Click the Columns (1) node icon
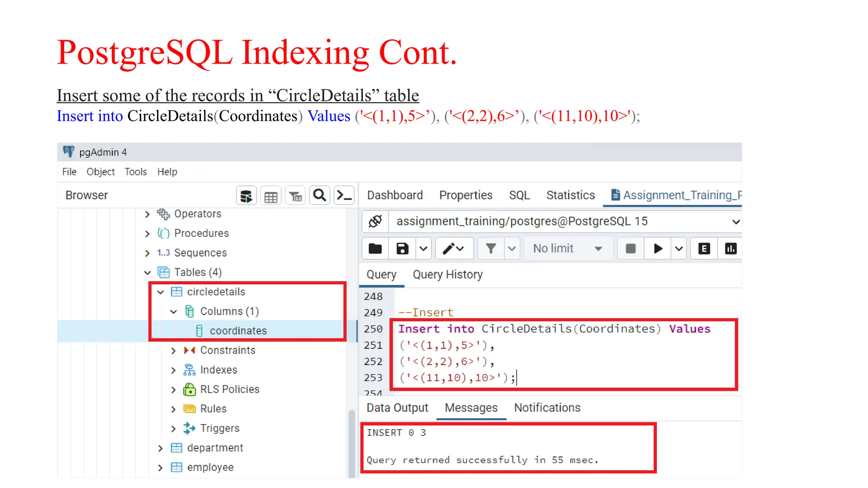The height and width of the screenshot is (488, 868). coord(189,311)
